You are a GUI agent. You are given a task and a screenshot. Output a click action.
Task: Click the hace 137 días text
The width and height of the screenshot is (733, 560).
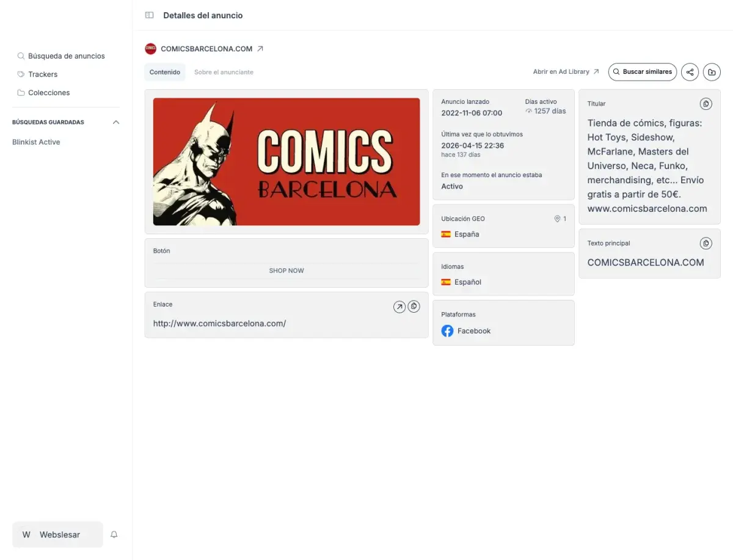[x=461, y=155]
